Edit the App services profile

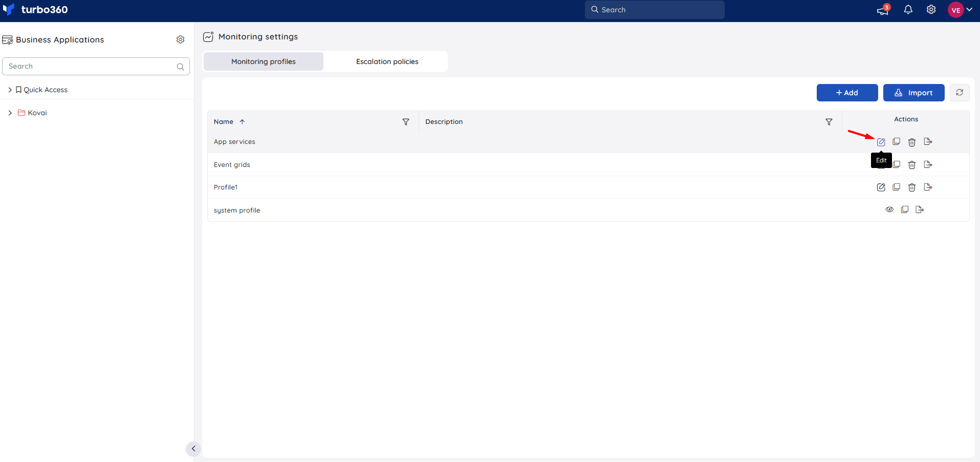881,142
